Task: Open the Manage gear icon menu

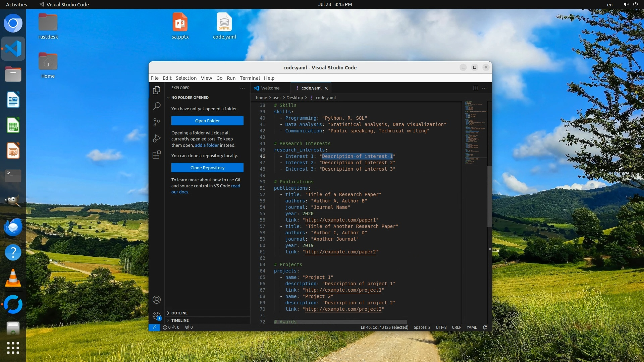Action: tap(157, 315)
